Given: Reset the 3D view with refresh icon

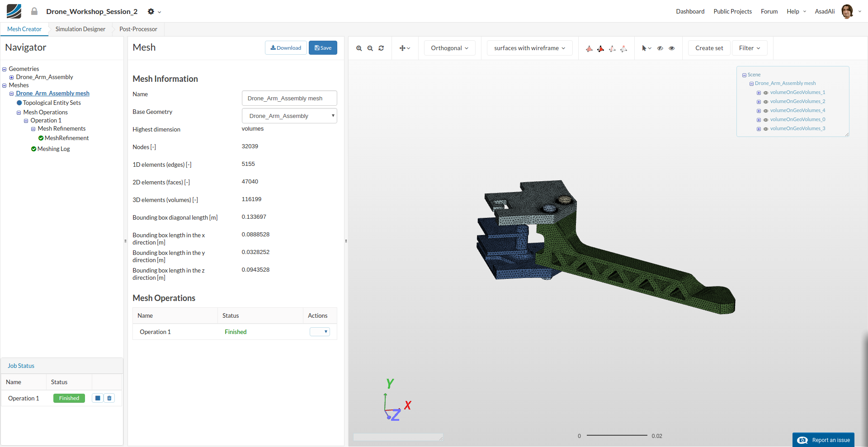Looking at the screenshot, I should (x=381, y=48).
